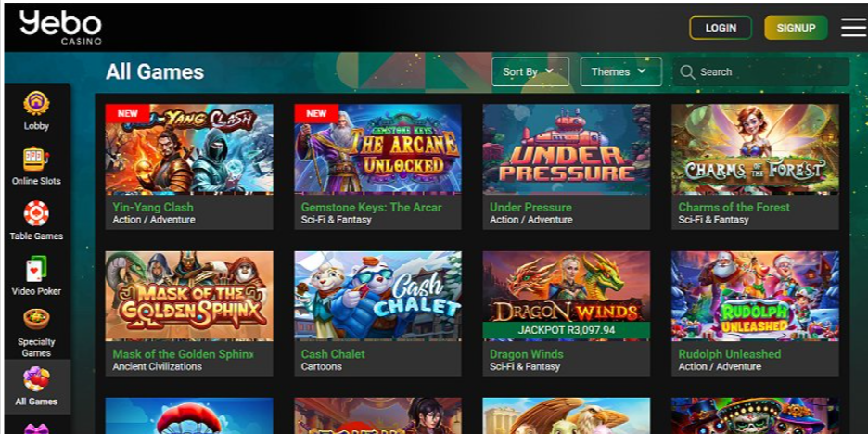Type in the Search input field

tap(770, 72)
